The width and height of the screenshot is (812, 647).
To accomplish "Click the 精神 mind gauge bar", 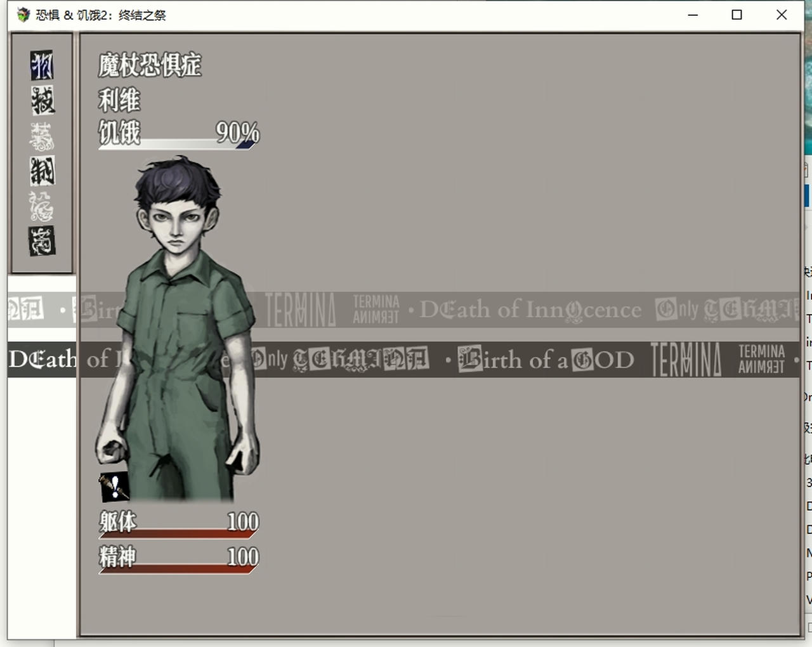I will [x=178, y=569].
